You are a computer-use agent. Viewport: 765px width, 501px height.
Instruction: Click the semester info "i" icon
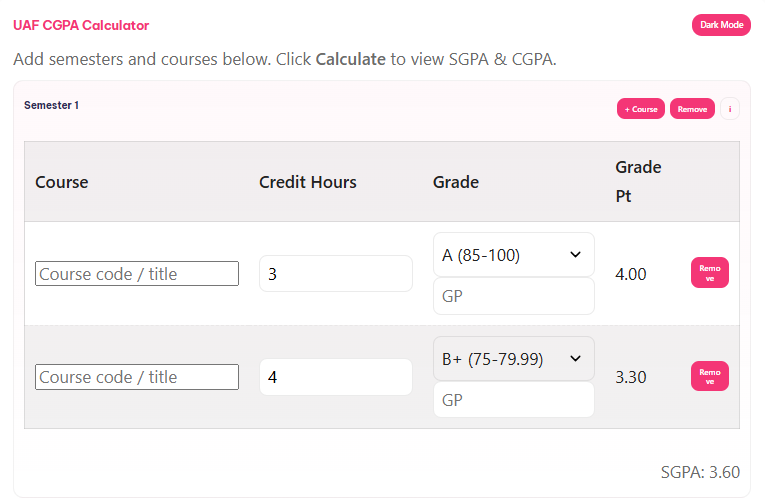click(730, 109)
